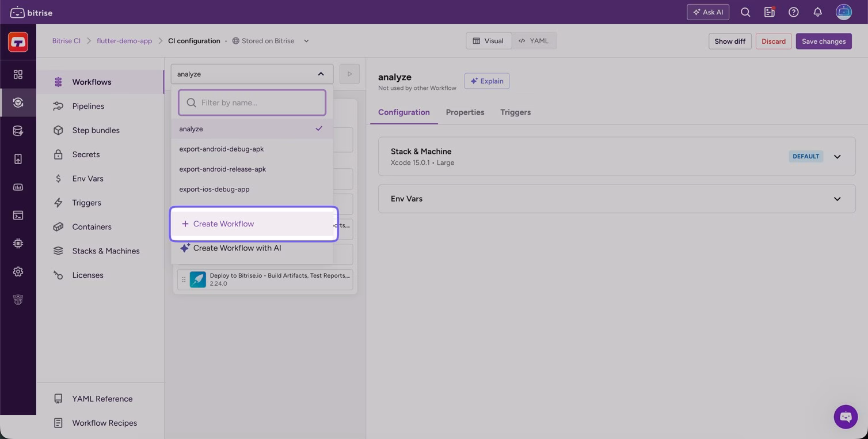Screen dimensions: 868x439
Task: Click the Discard button
Action: (x=774, y=41)
